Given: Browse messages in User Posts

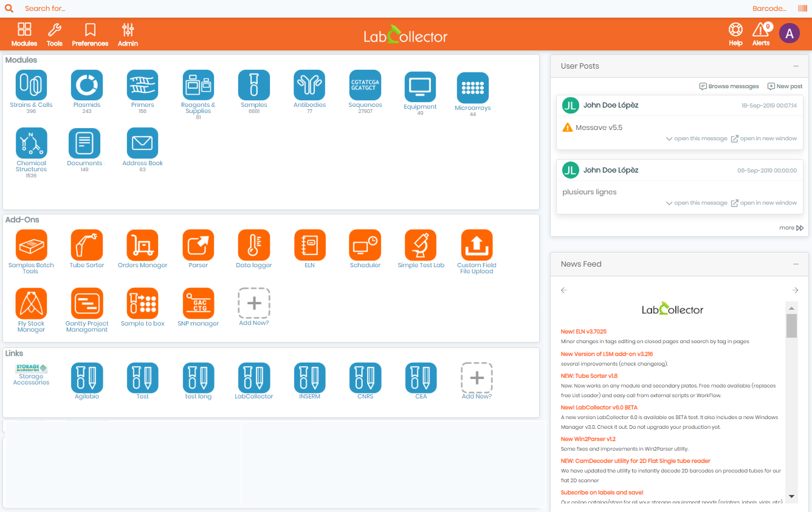Looking at the screenshot, I should coord(729,86).
